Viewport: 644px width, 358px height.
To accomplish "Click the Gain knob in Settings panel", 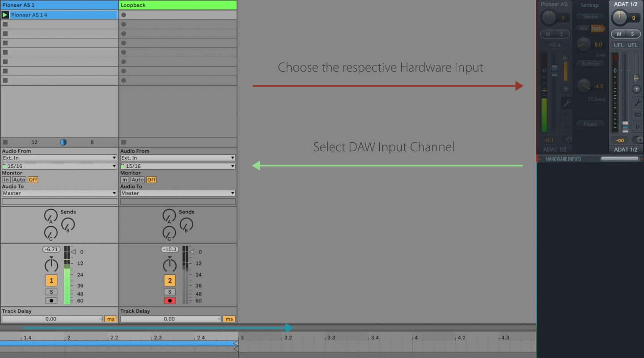I will click(583, 44).
